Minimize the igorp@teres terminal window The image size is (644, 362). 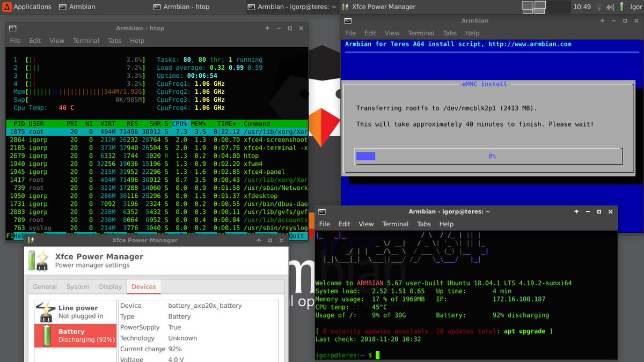(588, 212)
